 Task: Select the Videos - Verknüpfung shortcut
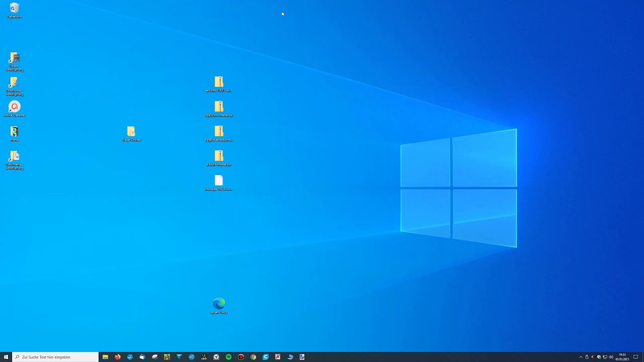(x=14, y=62)
